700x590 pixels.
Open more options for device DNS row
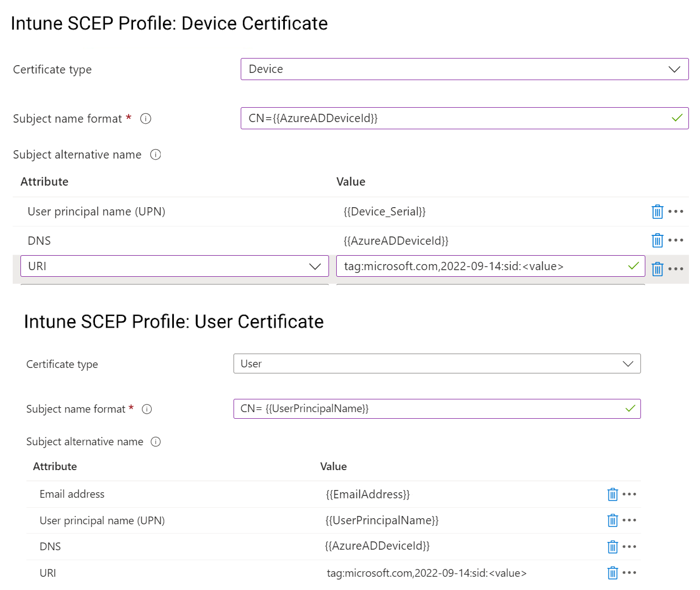pos(676,240)
